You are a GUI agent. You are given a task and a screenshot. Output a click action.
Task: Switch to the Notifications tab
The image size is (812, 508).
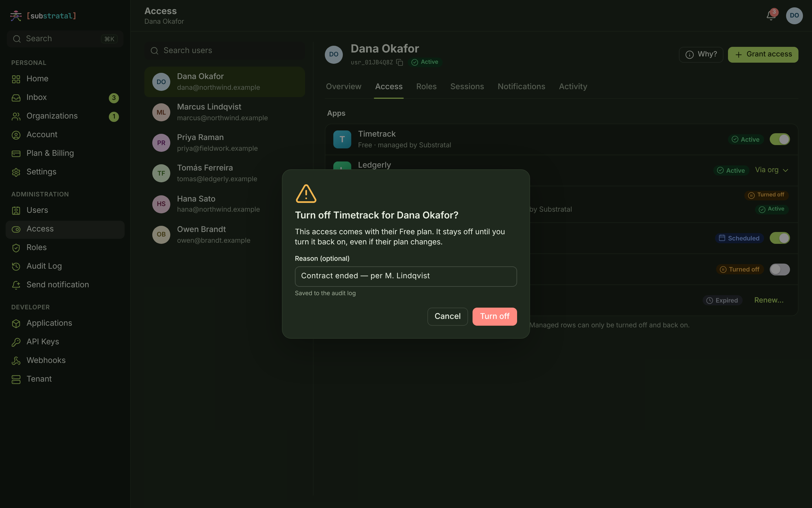tap(521, 87)
